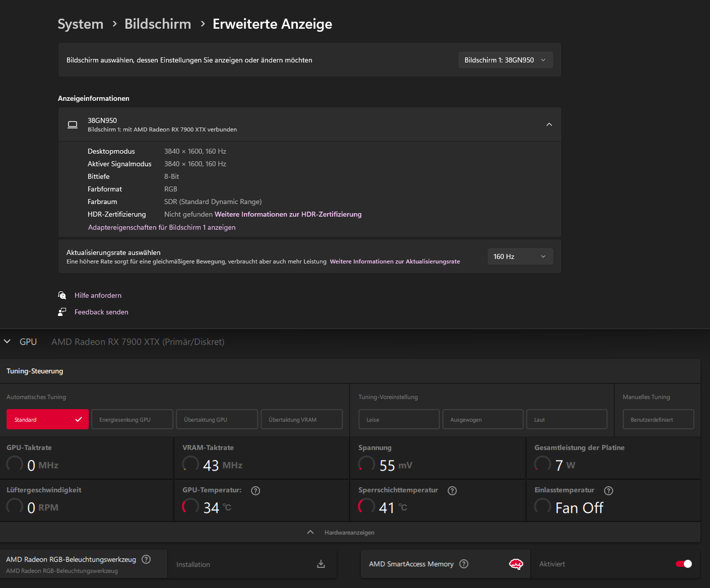
Task: Click the Fan Off reading
Action: 579,508
